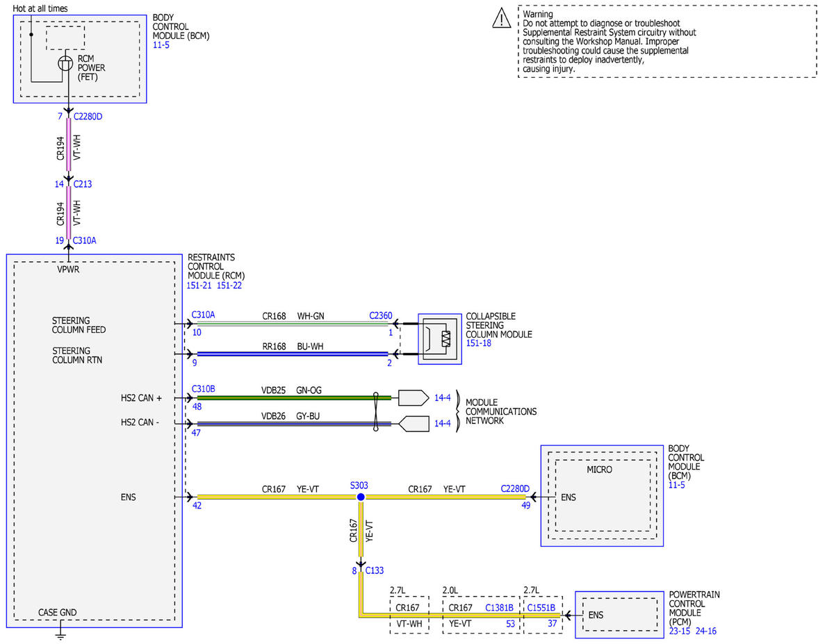Click the "HS2 CAN -" label
This screenshot has height=644, width=834.
click(140, 423)
